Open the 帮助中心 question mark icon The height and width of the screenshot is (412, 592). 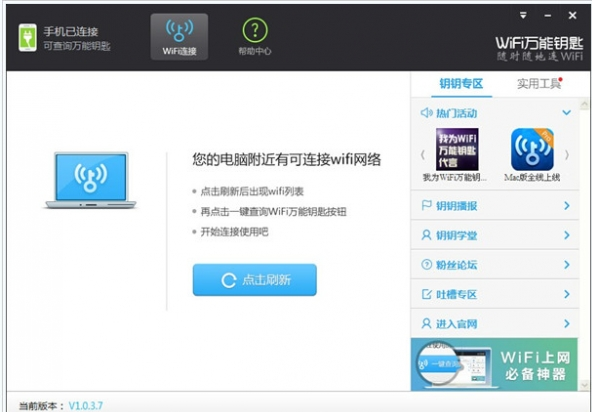point(255,30)
